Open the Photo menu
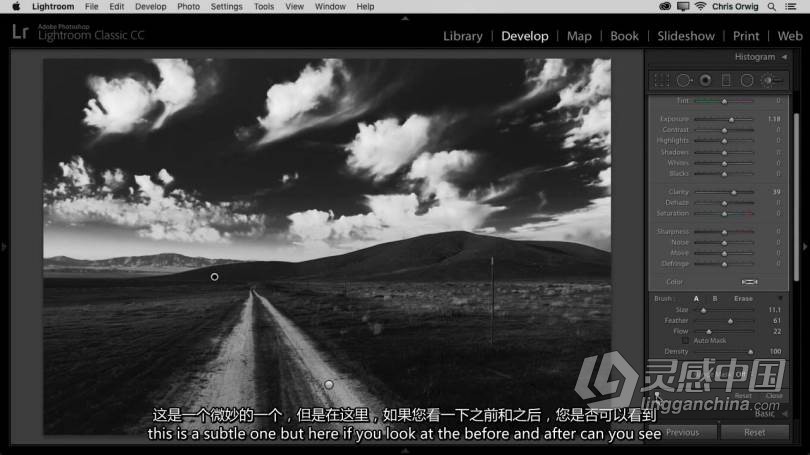The image size is (810, 455). point(189,6)
